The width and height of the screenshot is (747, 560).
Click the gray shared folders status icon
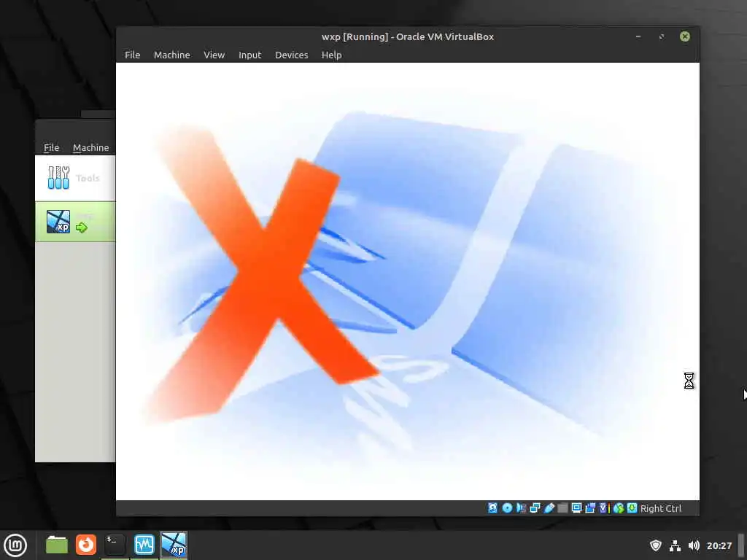point(562,508)
